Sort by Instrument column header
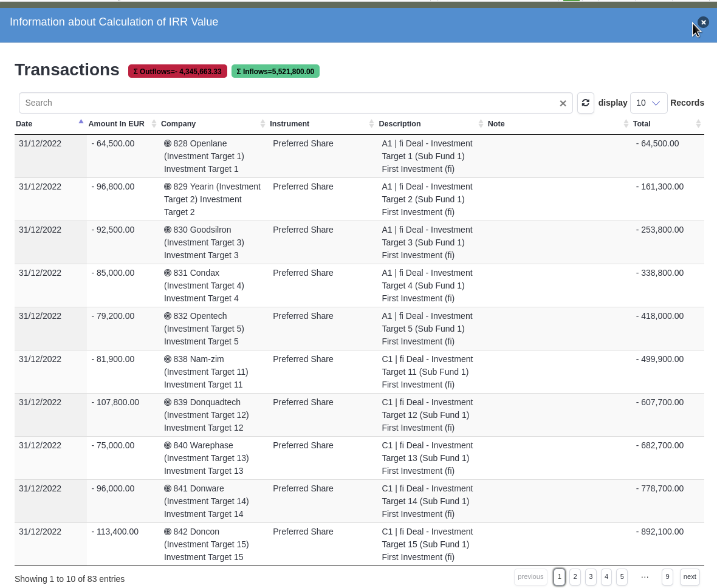 [x=289, y=124]
